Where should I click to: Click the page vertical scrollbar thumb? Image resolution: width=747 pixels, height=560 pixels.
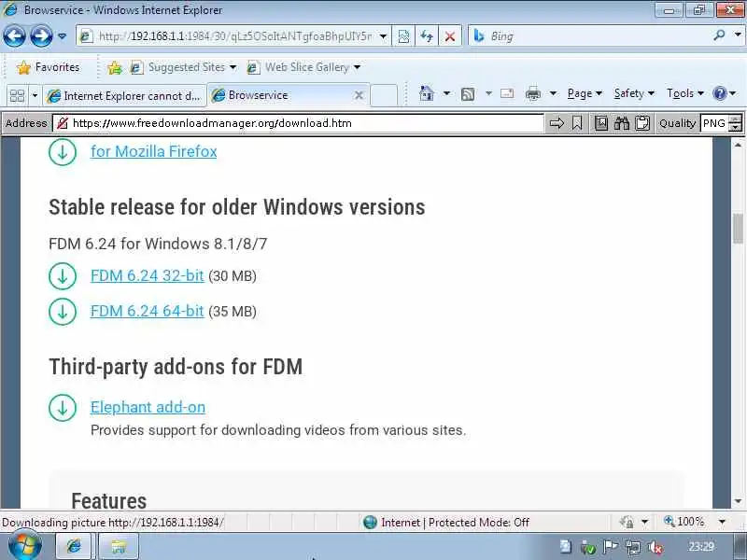(739, 228)
